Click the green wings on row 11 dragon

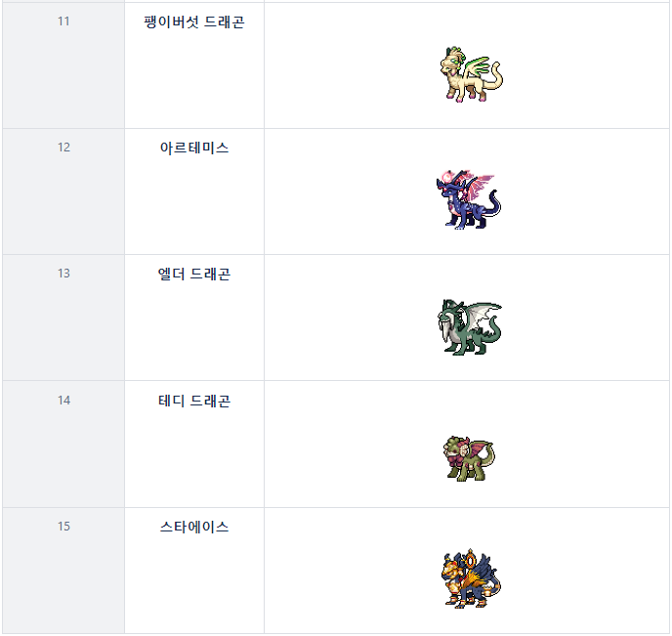pyautogui.click(x=481, y=66)
